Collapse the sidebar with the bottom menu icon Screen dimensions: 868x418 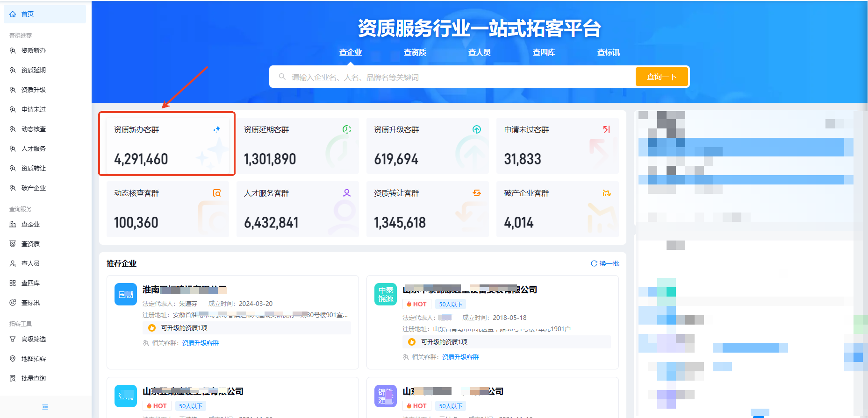pos(45,407)
